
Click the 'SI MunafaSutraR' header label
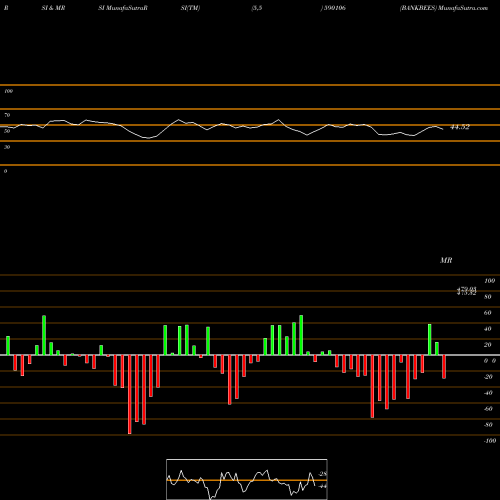pos(123,8)
